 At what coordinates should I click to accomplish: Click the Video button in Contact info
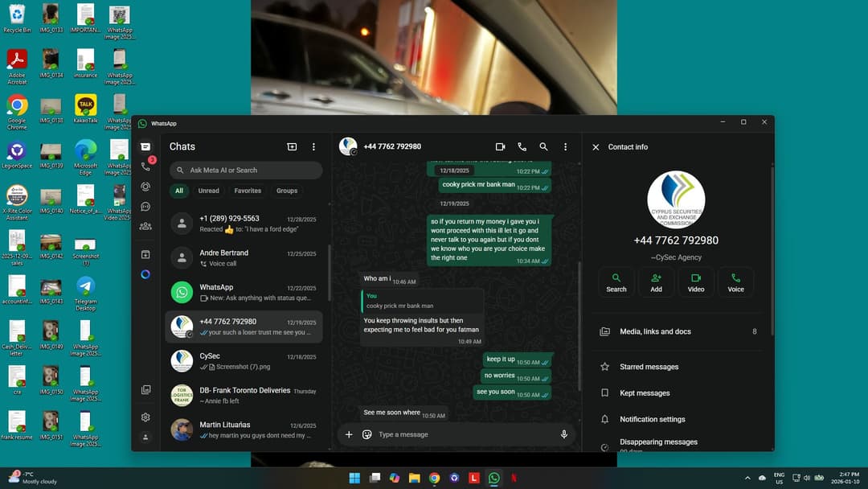click(x=696, y=281)
